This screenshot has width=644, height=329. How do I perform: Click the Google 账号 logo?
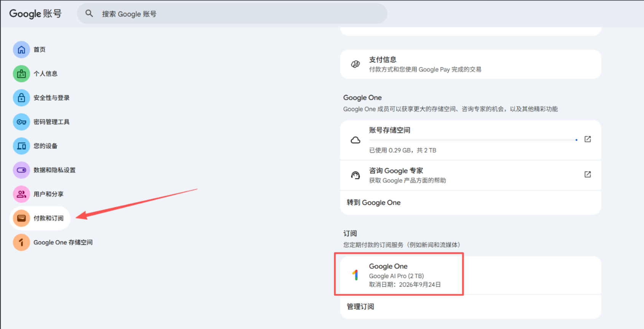35,14
